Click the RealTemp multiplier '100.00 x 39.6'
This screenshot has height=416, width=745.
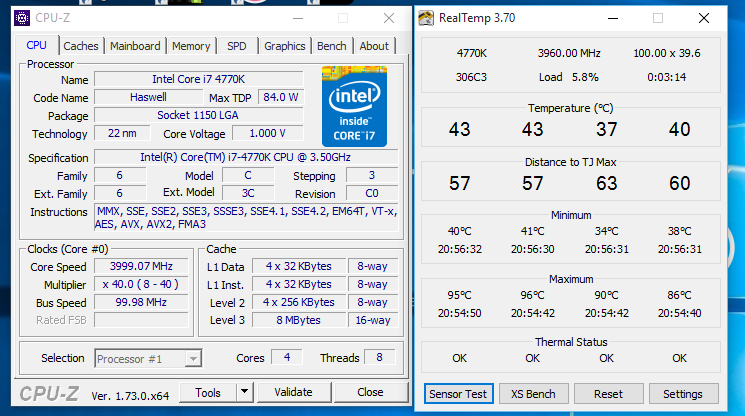click(667, 53)
